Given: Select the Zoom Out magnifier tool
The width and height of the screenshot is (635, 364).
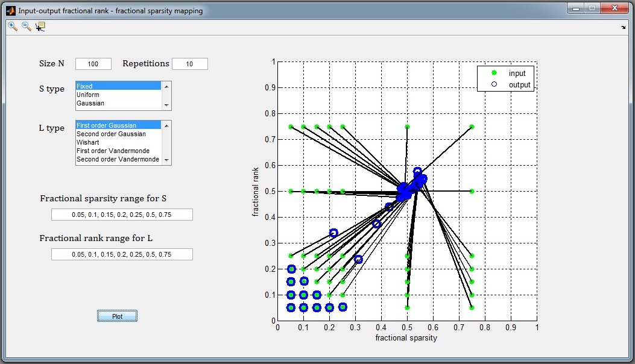Looking at the screenshot, I should (26, 26).
